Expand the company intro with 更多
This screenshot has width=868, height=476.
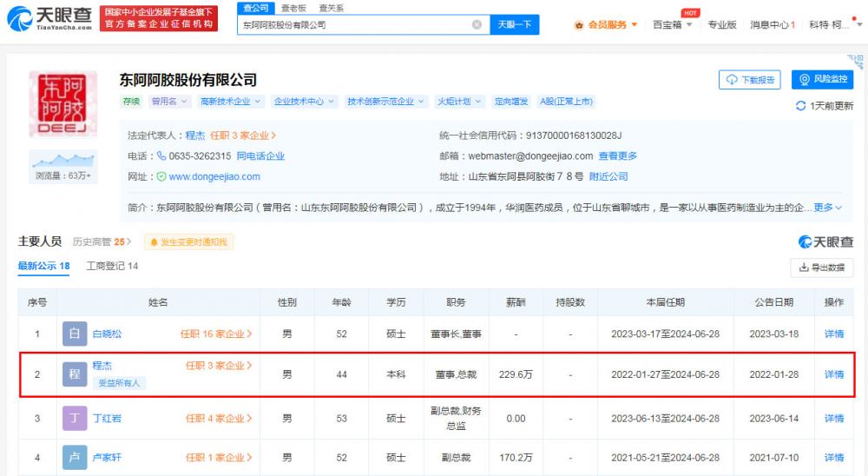[x=827, y=208]
